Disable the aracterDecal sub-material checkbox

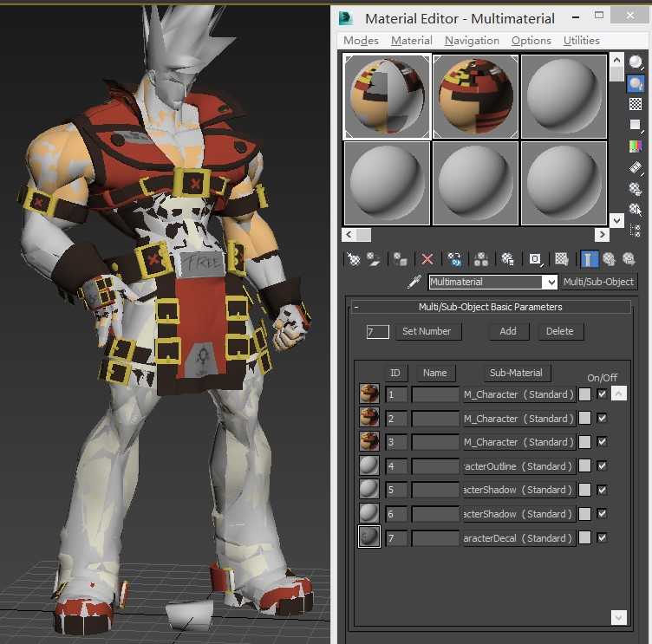(x=602, y=537)
